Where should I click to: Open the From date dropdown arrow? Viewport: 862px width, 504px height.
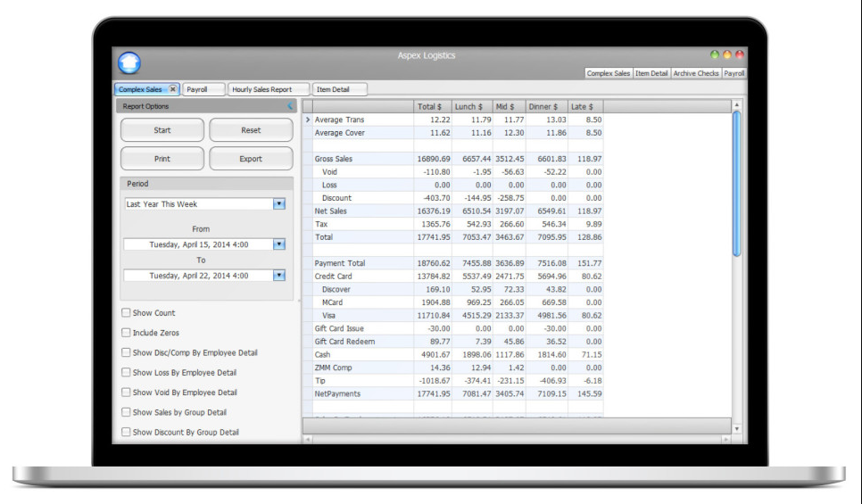(x=279, y=244)
